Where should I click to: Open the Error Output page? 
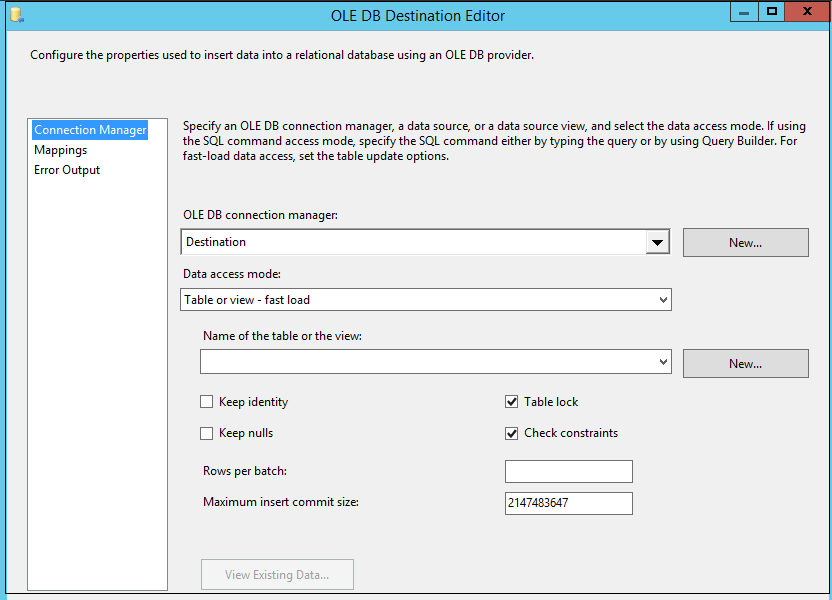point(67,170)
